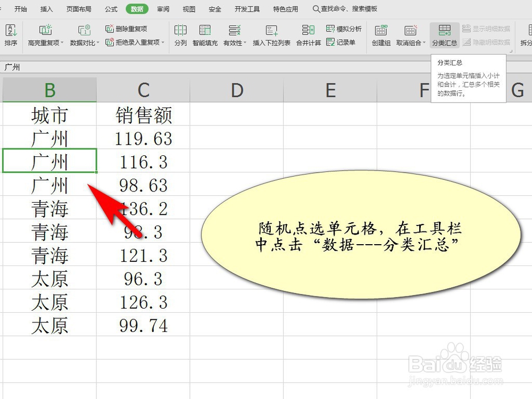Viewport: 532px width, 399px height.
Task: Click cell with value 98.63
Action: pyautogui.click(x=144, y=185)
